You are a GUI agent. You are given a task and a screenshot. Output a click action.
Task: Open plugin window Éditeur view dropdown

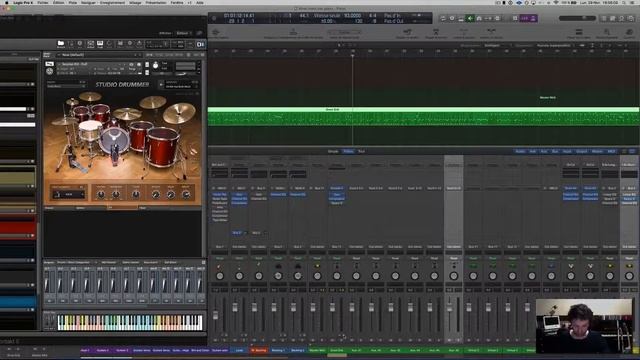point(184,33)
